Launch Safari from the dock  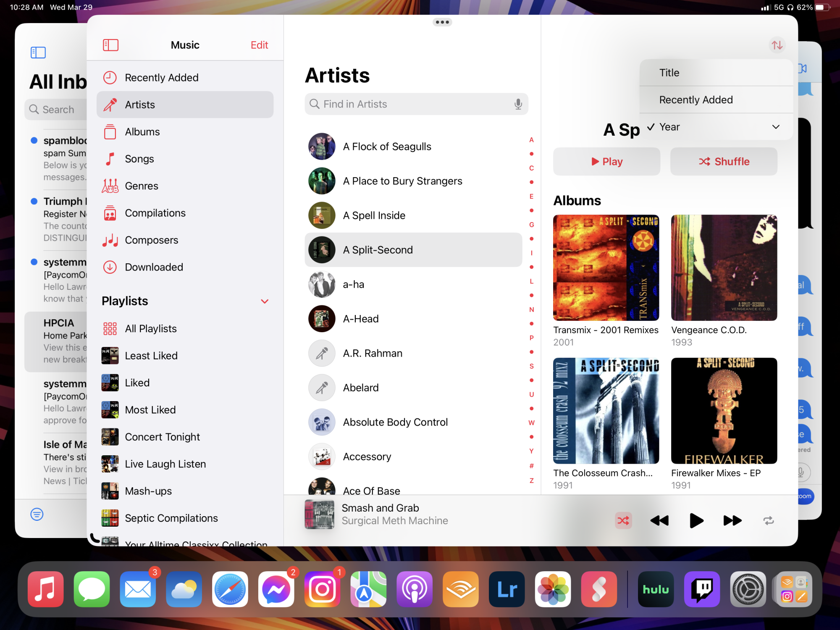230,589
